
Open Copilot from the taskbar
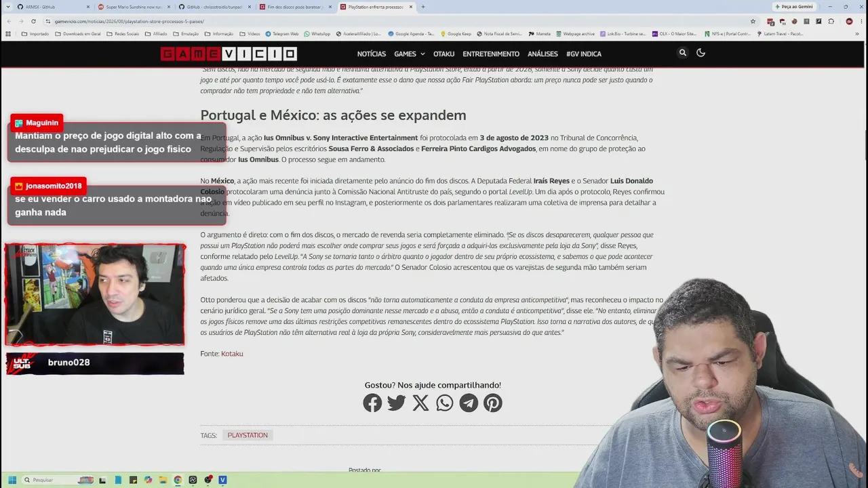(148, 480)
